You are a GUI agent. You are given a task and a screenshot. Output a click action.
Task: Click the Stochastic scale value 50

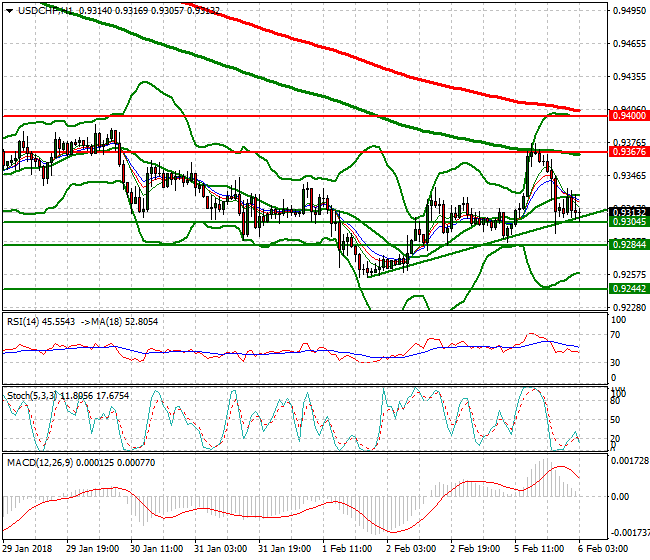pyautogui.click(x=616, y=419)
